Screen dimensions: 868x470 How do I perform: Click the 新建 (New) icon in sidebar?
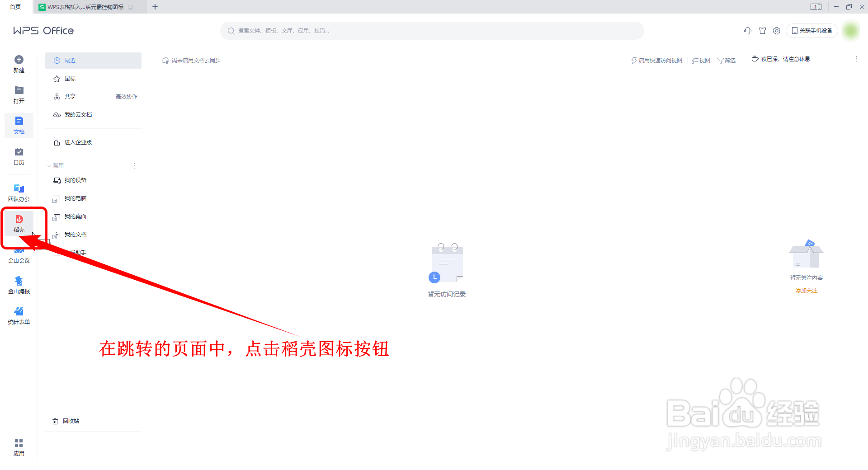(19, 63)
